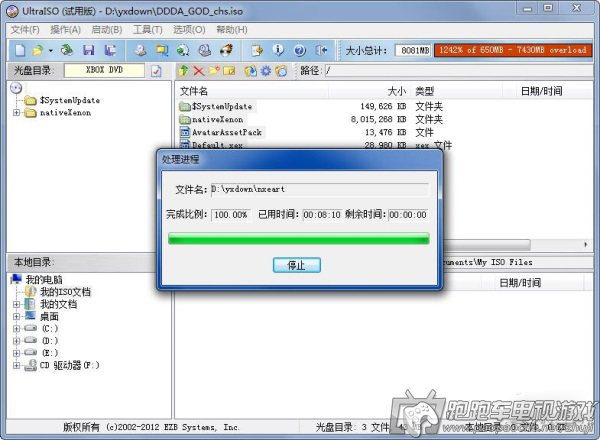Expand the CD 驱动器 (F:) node
The height and width of the screenshot is (440, 600).
pos(16,365)
